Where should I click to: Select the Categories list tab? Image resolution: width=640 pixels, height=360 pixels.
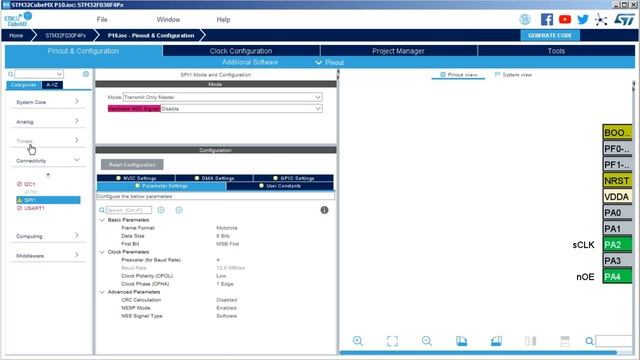point(24,85)
